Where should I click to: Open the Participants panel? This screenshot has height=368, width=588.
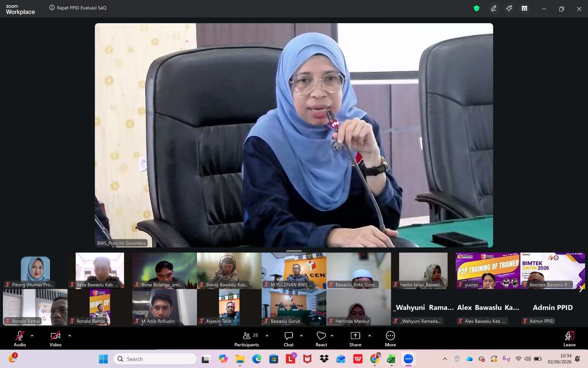click(247, 339)
